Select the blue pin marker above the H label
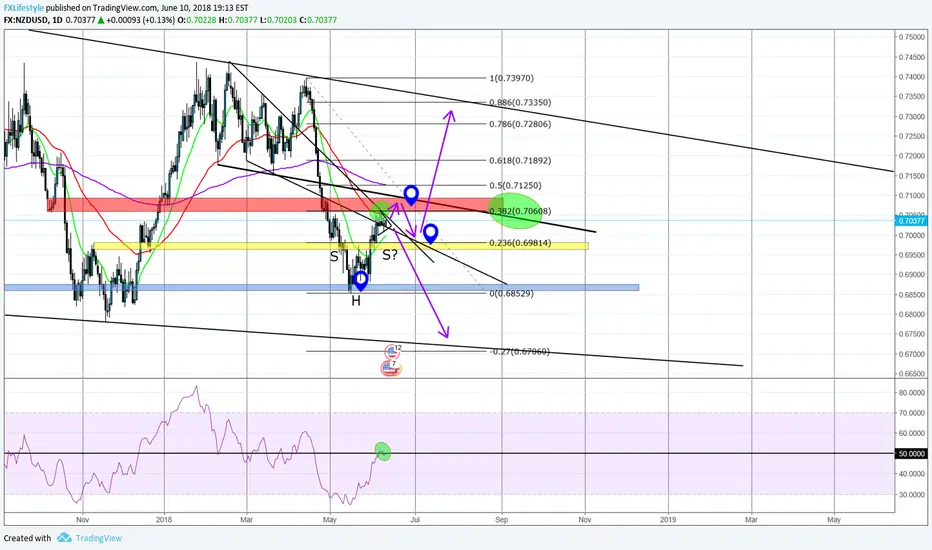 (360, 280)
